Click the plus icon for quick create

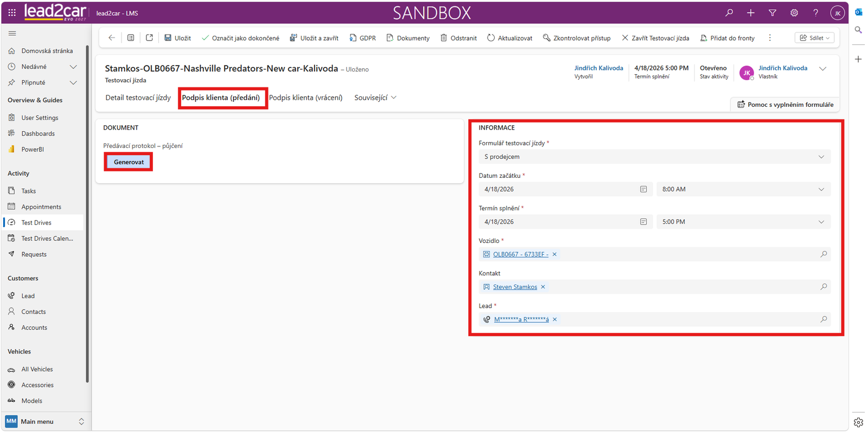pos(751,12)
